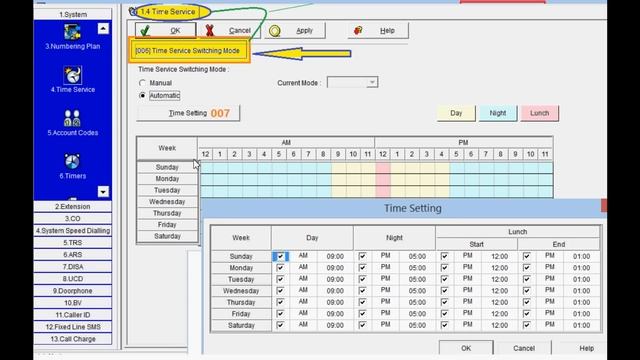Select the Lunch color button
This screenshot has width=640, height=360.
tap(539, 113)
